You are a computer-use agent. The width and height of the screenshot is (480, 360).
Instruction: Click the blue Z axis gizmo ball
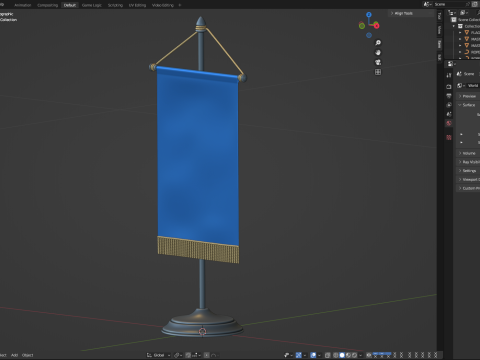coord(369,15)
